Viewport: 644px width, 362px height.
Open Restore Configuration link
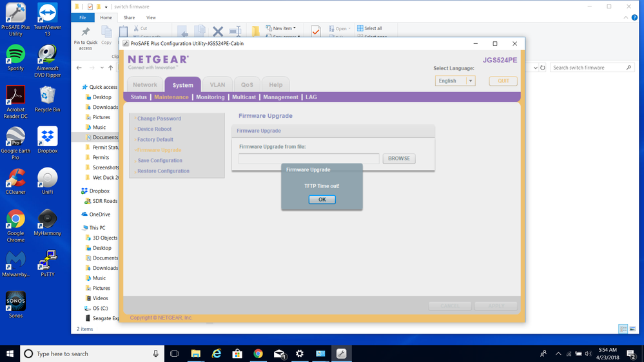pyautogui.click(x=164, y=171)
